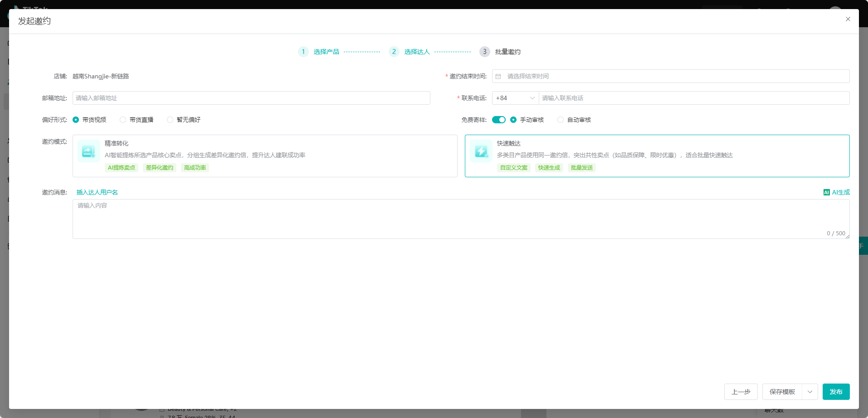
Task: Go to step 1 选择产品
Action: [x=318, y=52]
